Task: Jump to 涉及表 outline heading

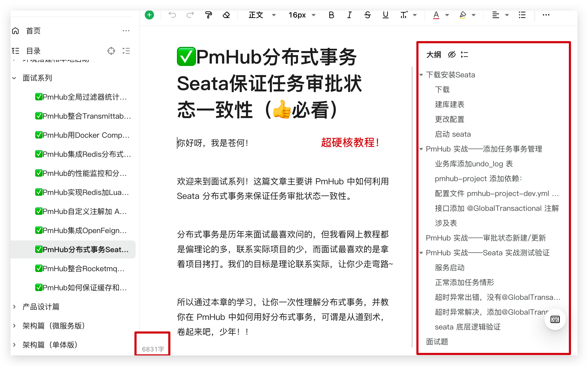Action: click(446, 223)
